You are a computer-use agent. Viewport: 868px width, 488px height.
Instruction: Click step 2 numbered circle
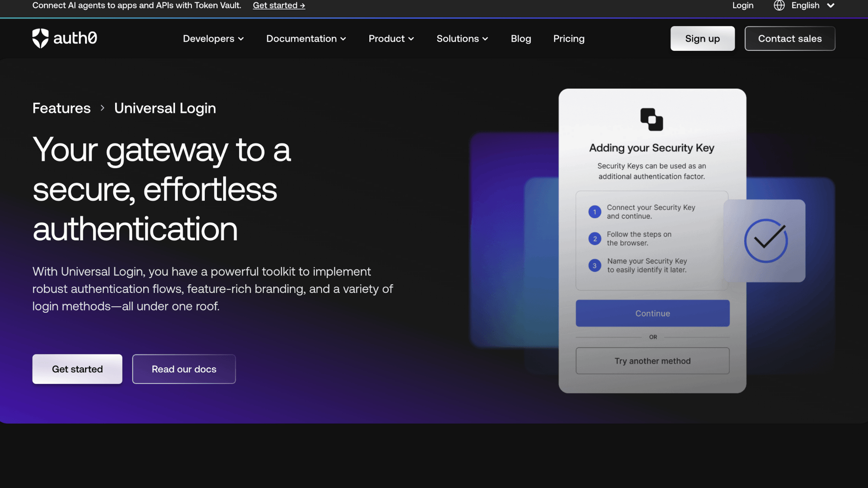(x=595, y=239)
